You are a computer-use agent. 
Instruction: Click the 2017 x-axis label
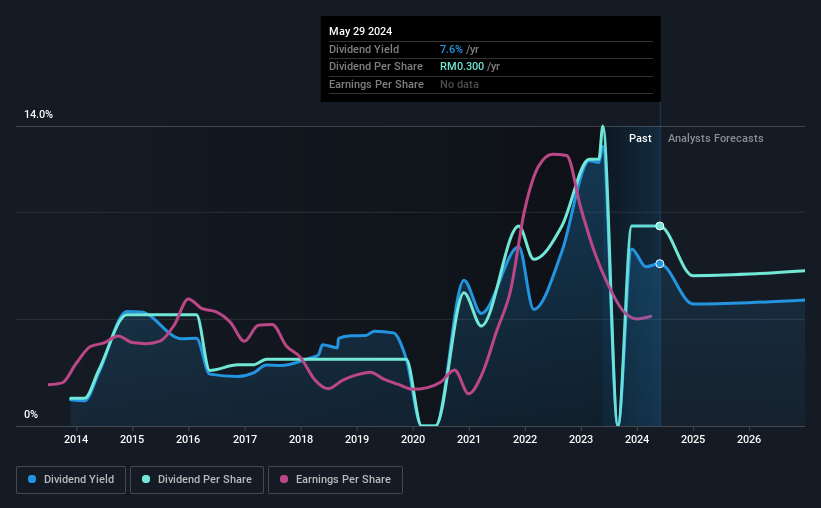245,439
